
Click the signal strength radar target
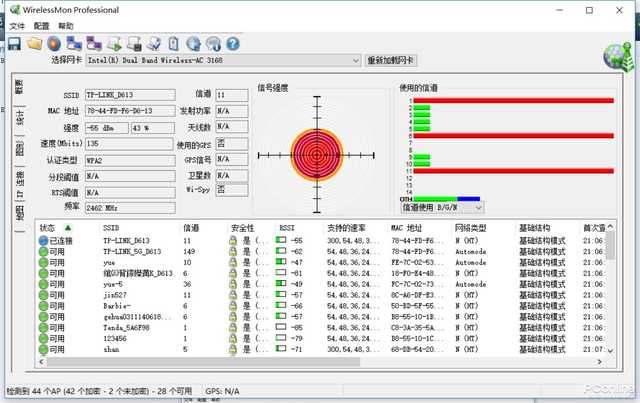(317, 155)
